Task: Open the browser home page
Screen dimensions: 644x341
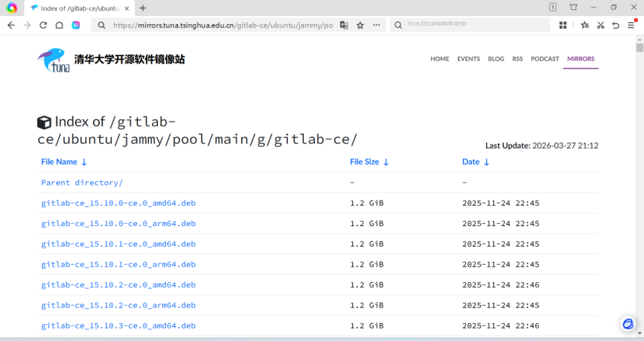Action: click(x=59, y=25)
